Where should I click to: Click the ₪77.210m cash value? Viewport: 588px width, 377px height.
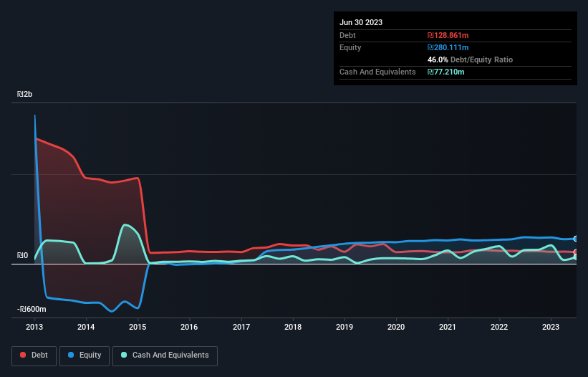pos(446,72)
